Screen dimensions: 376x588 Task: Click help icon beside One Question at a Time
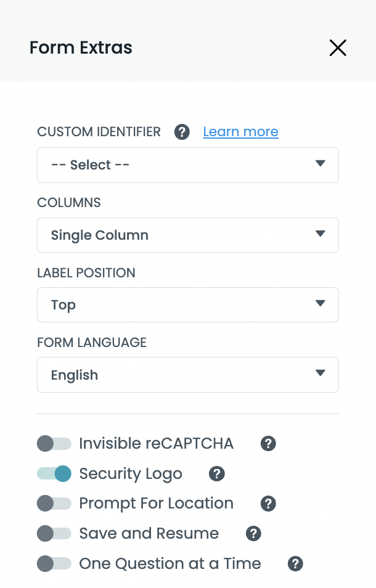point(295,564)
